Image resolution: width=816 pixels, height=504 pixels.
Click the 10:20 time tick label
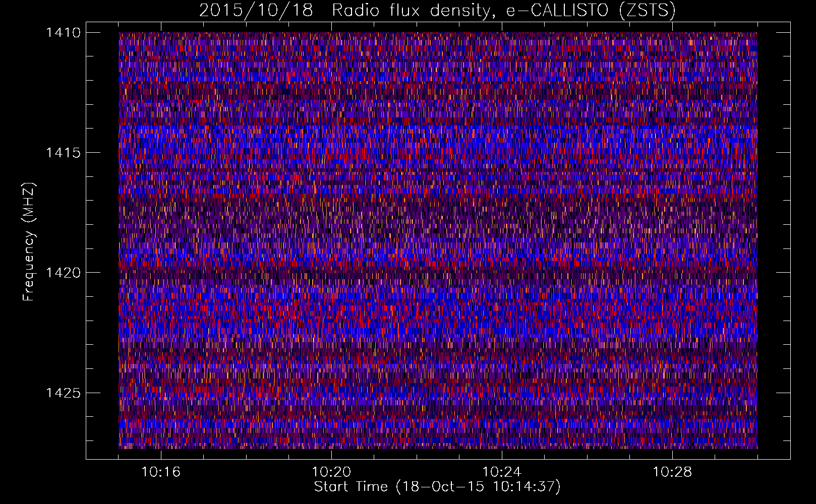click(x=331, y=472)
